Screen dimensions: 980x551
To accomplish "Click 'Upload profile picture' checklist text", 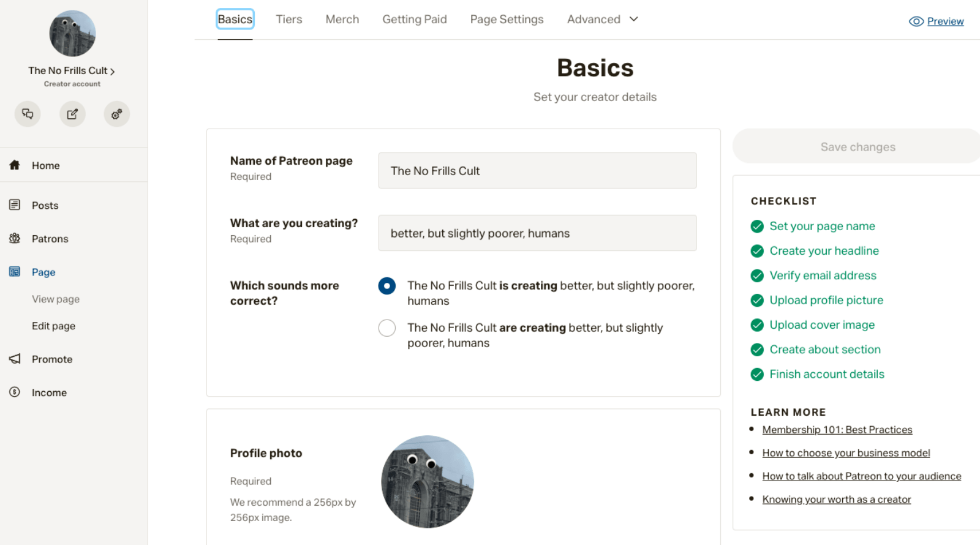I will [x=826, y=301].
